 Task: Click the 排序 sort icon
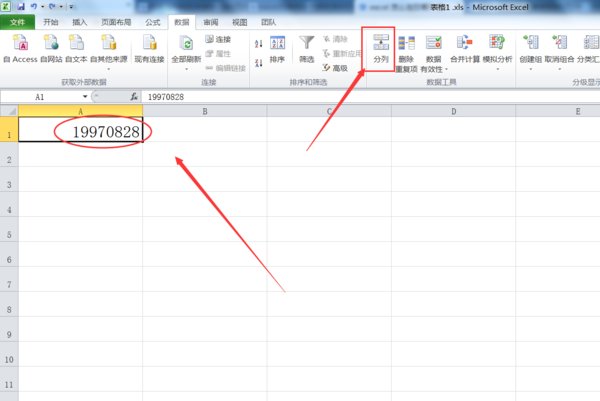tap(277, 48)
